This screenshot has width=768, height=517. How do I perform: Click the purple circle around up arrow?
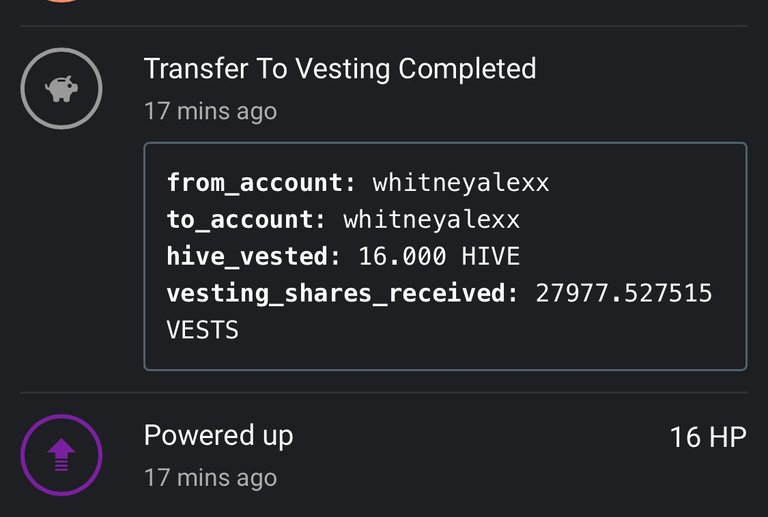click(x=61, y=455)
